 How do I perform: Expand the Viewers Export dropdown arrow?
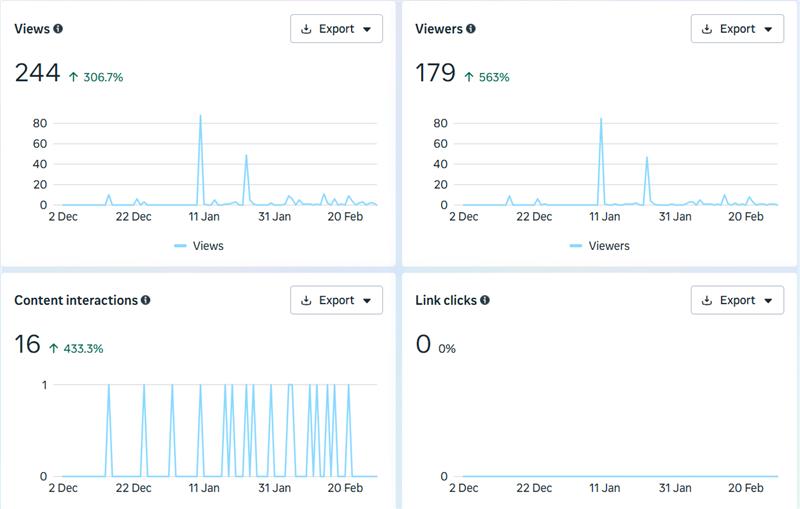point(768,30)
